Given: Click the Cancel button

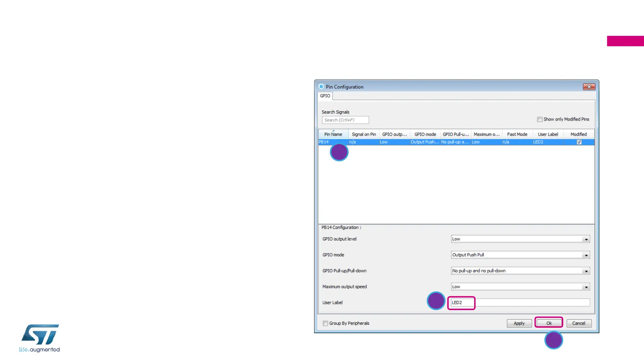Looking at the screenshot, I should 579,323.
